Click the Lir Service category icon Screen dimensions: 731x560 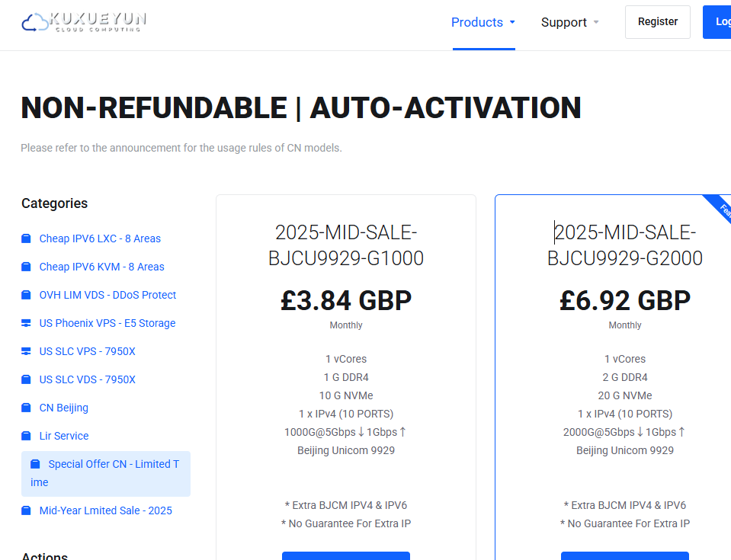[26, 436]
